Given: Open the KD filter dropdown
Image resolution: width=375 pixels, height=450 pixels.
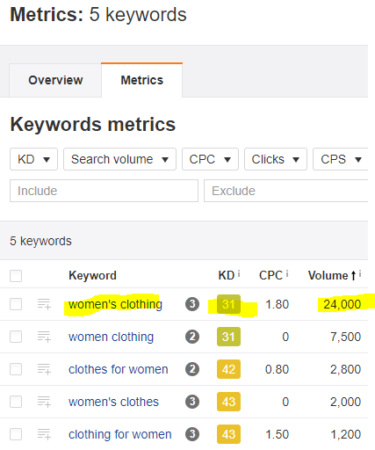Looking at the screenshot, I should pyautogui.click(x=34, y=159).
